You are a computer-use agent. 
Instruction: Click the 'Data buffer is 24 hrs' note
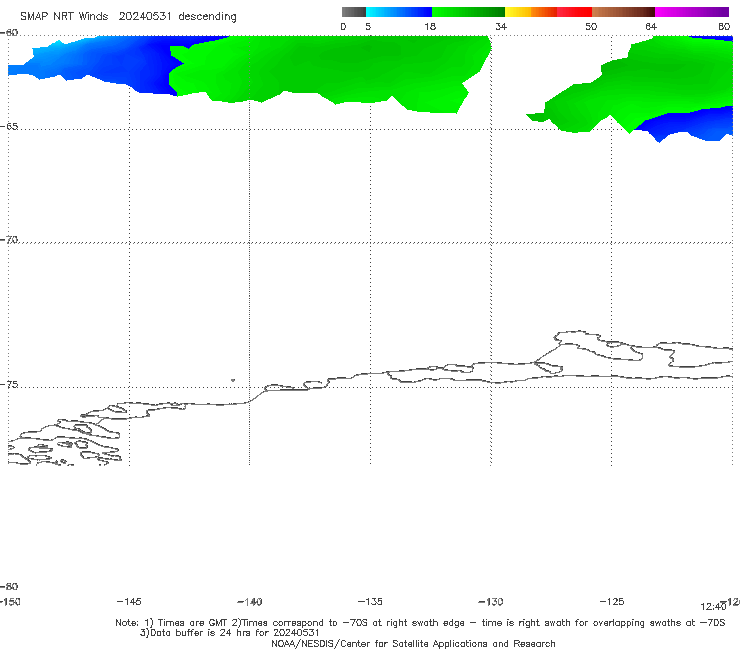tap(229, 633)
